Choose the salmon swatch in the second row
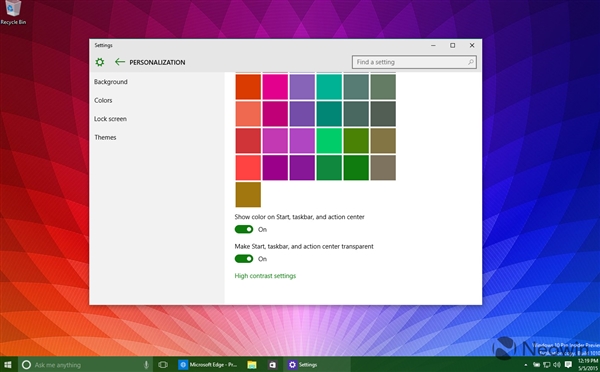 click(x=248, y=114)
